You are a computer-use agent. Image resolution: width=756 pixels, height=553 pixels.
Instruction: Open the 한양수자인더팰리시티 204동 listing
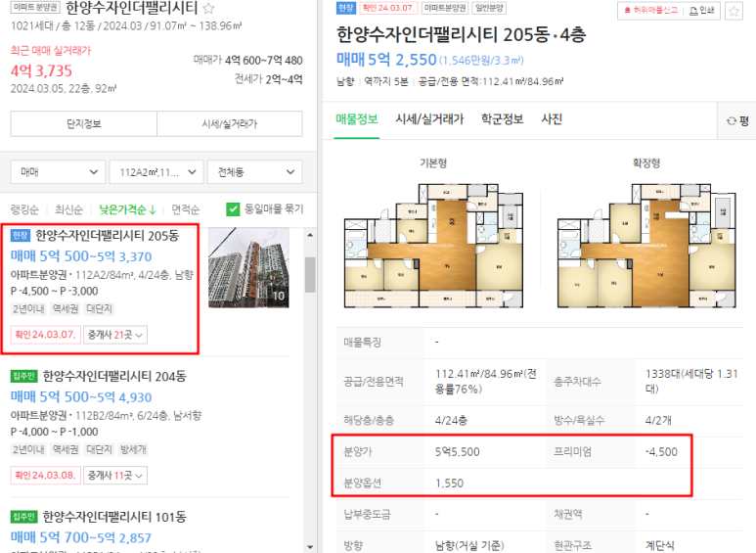tap(114, 377)
